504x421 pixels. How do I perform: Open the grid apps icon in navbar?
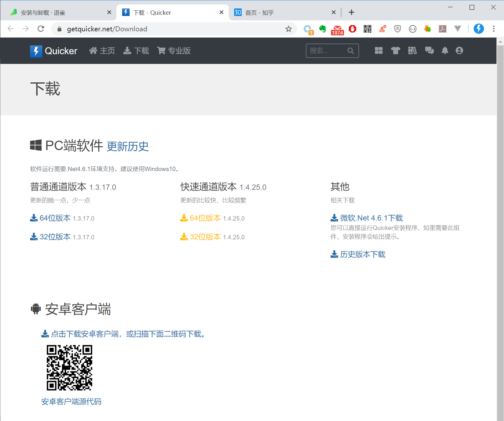[379, 51]
